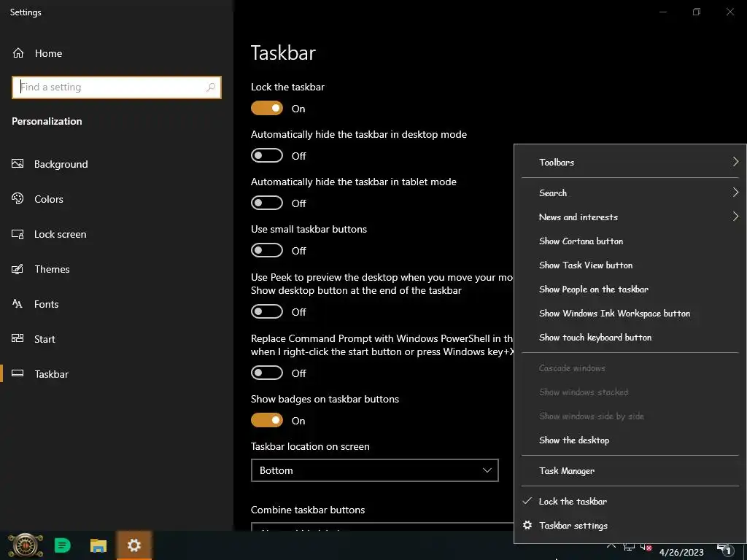
Task: Open the network icon in the system tray
Action: pos(629,548)
